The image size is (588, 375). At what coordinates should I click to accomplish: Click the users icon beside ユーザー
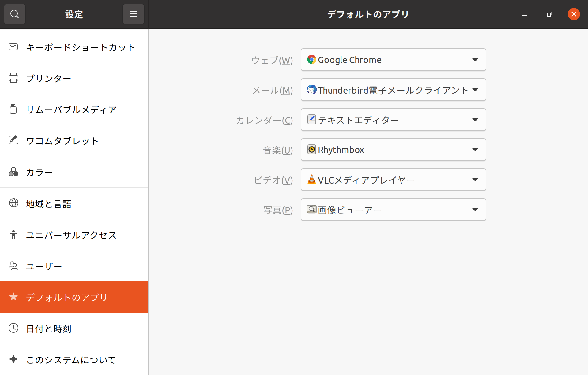pyautogui.click(x=13, y=266)
